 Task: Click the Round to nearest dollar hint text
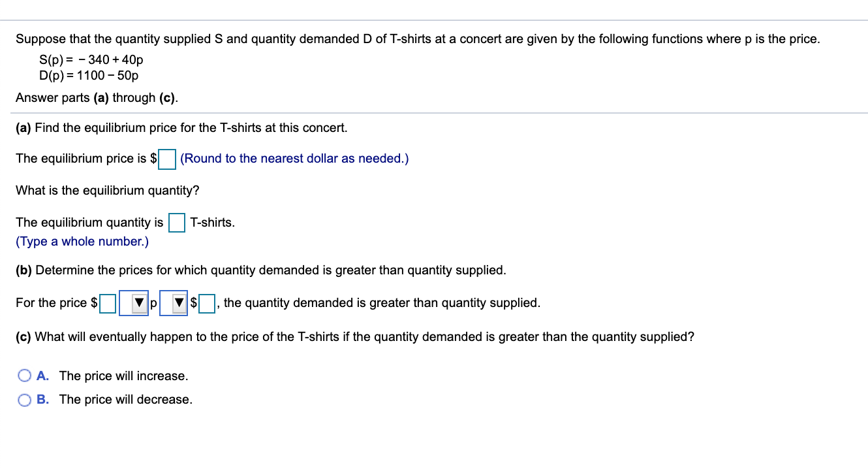pyautogui.click(x=294, y=158)
